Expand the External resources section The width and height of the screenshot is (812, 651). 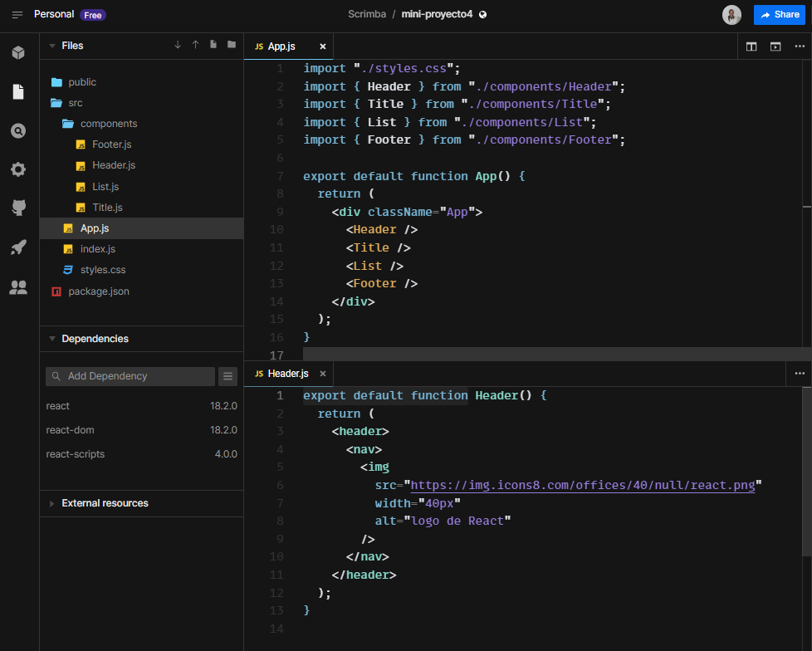click(51, 503)
